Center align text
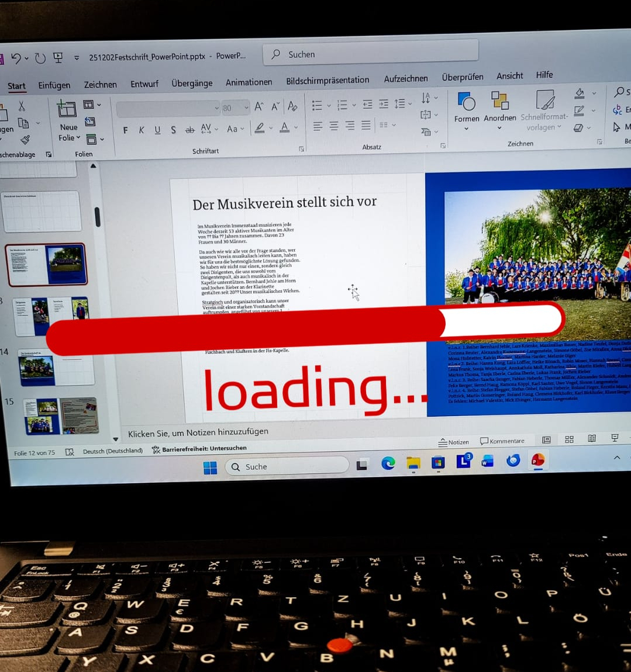Image resolution: width=631 pixels, height=672 pixels. click(x=334, y=126)
